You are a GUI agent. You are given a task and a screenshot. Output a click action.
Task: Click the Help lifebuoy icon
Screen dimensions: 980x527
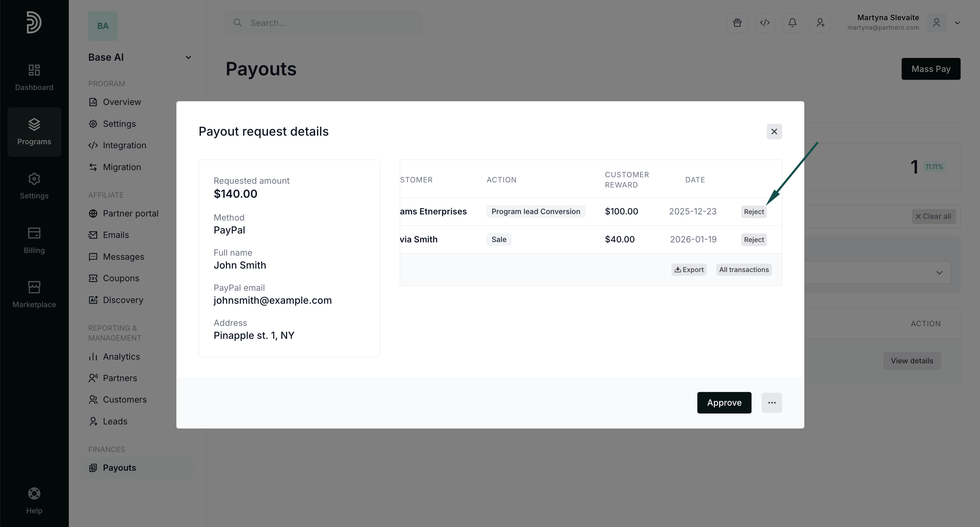coord(34,494)
